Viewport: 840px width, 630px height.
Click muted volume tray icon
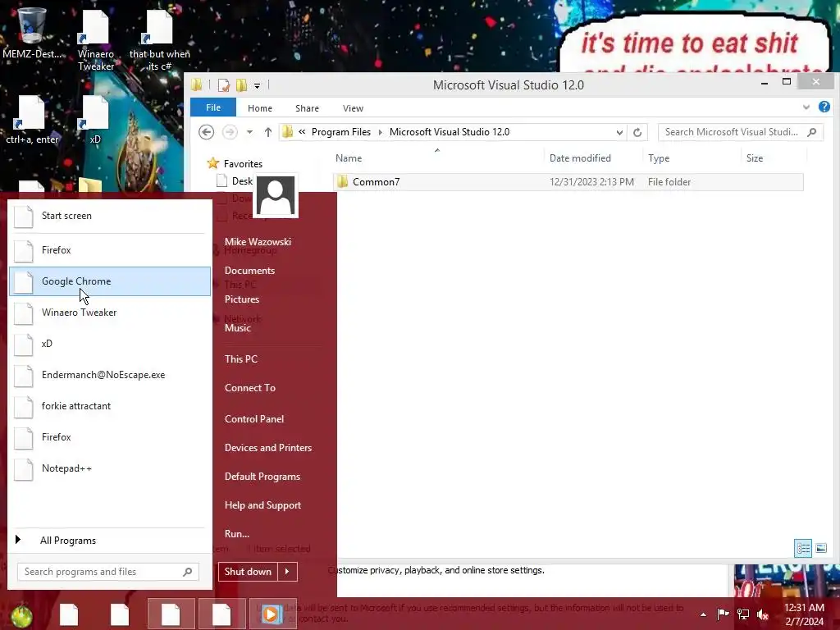pyautogui.click(x=762, y=614)
